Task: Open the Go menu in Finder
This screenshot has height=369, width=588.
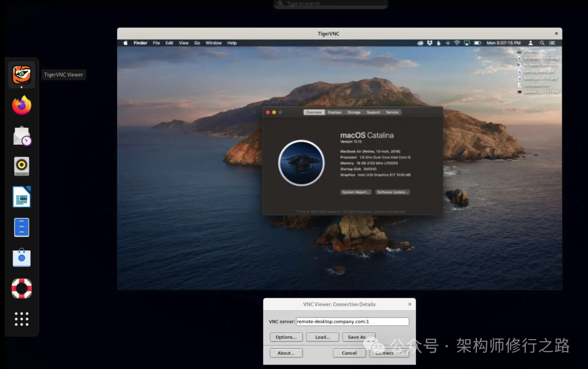Action: pos(197,42)
